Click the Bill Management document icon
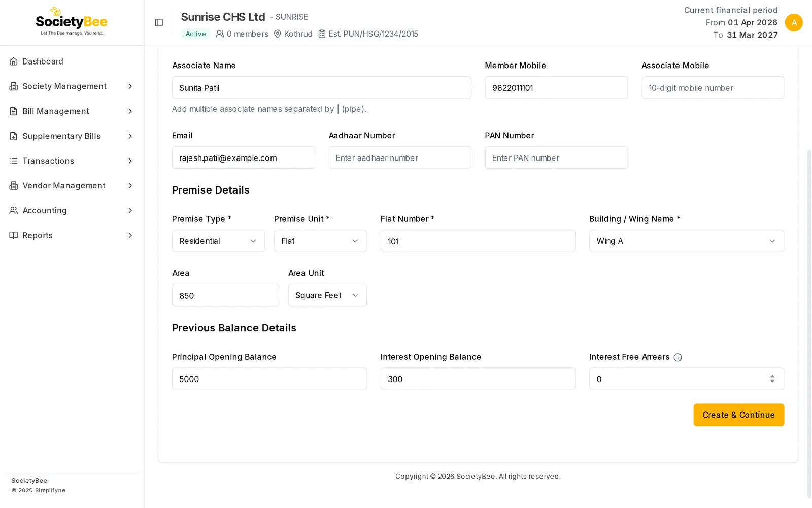Viewport: 812px width, 508px height. (14, 111)
